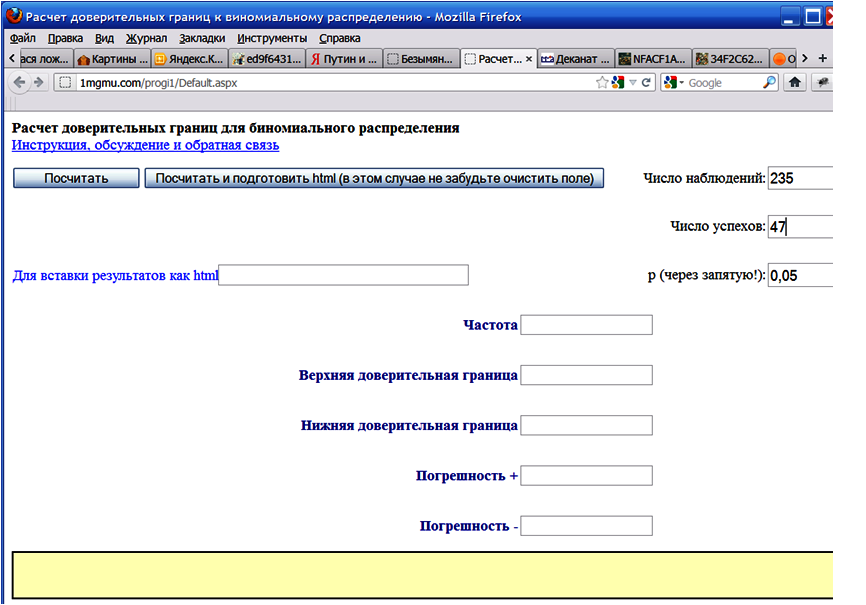Open the Вид menu
Viewport: 866px width, 605px height.
(x=104, y=38)
